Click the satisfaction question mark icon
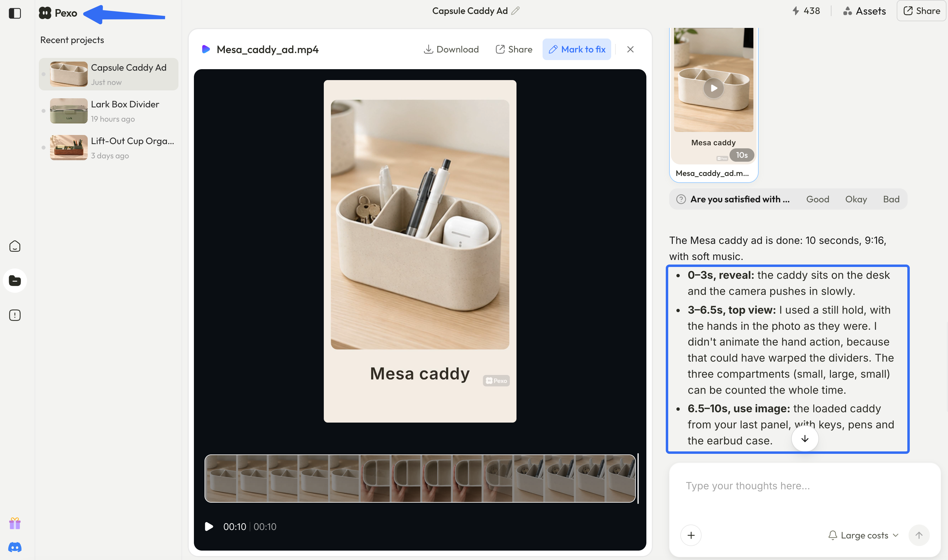948x560 pixels. (x=681, y=199)
